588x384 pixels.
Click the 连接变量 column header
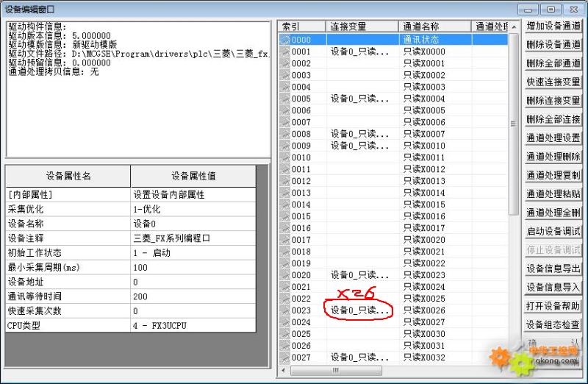point(361,26)
